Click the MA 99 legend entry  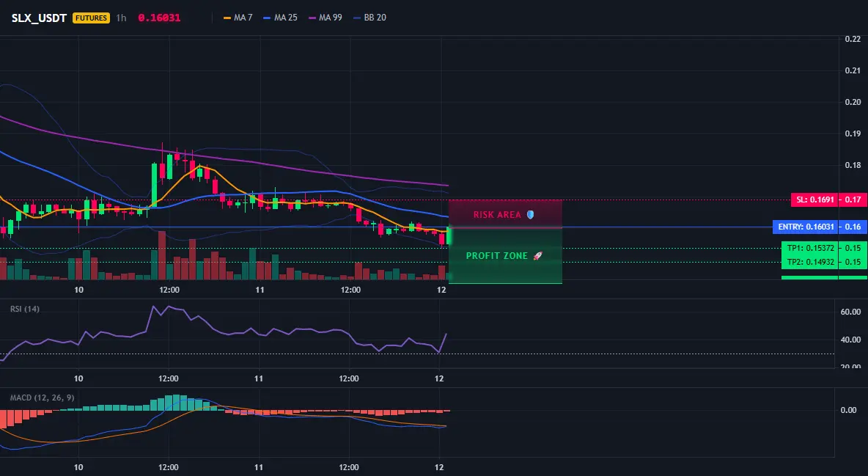[x=325, y=18]
